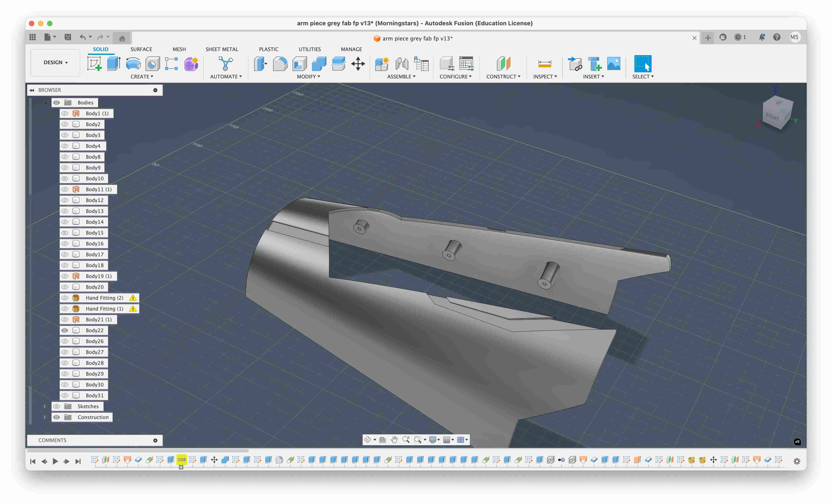Screen dimensions: 832x504
Task: Click the Home tab icon
Action: (x=122, y=38)
